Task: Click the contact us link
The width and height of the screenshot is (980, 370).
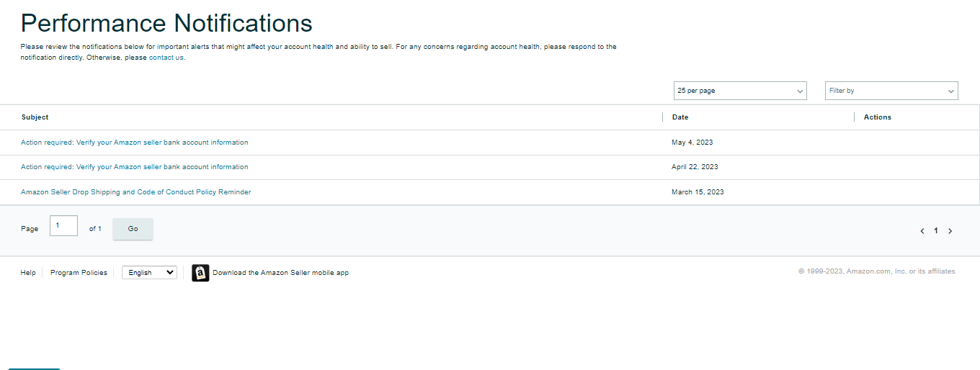Action: pyautogui.click(x=166, y=58)
